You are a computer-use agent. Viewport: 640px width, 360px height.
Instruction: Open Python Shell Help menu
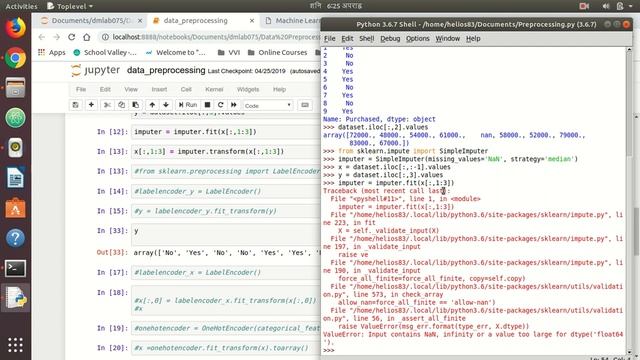[x=473, y=39]
